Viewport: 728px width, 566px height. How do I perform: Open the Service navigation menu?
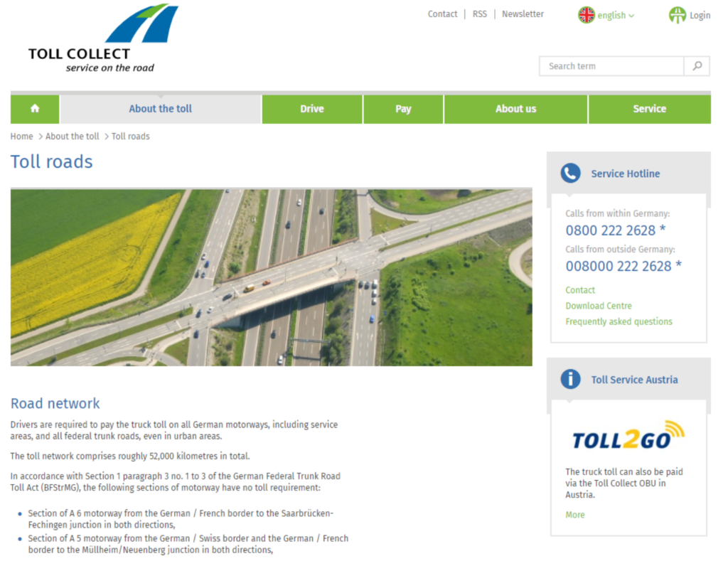(x=649, y=109)
